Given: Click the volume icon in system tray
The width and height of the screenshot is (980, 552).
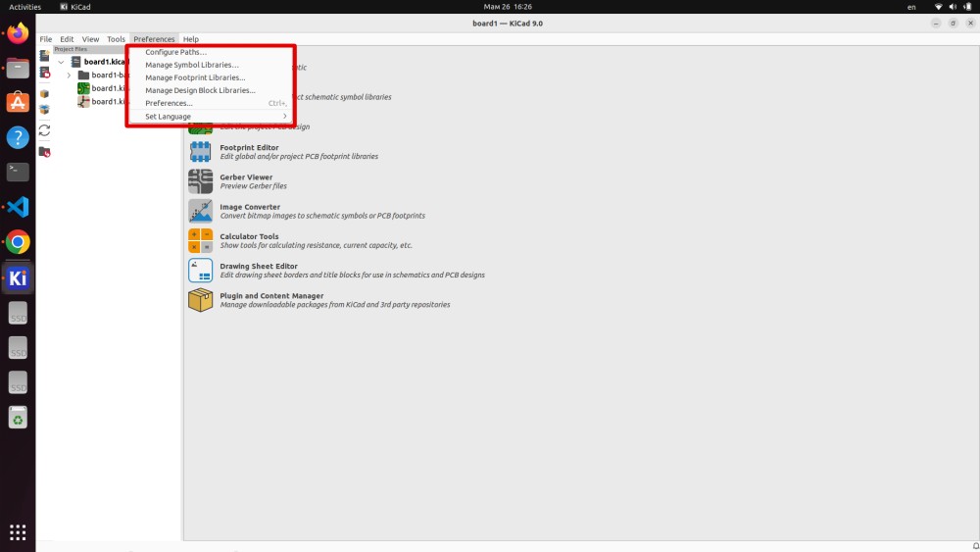Looking at the screenshot, I should [953, 7].
